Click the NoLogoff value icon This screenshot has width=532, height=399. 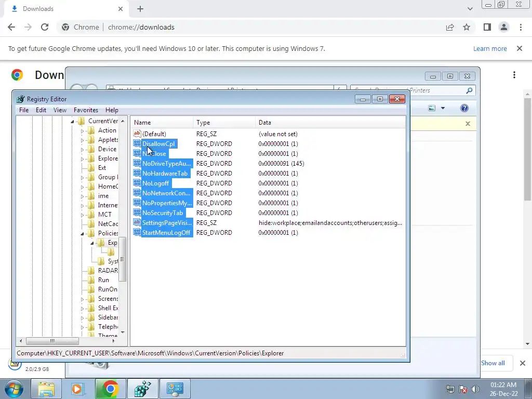click(137, 183)
